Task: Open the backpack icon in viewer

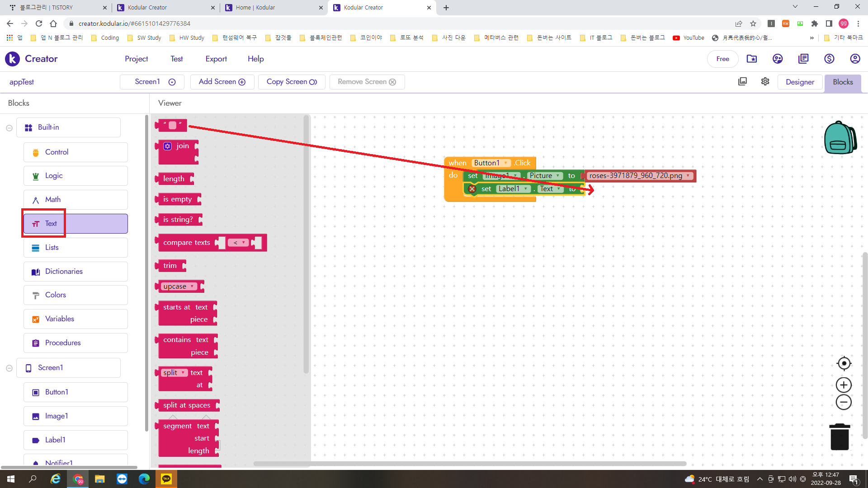Action: (840, 138)
